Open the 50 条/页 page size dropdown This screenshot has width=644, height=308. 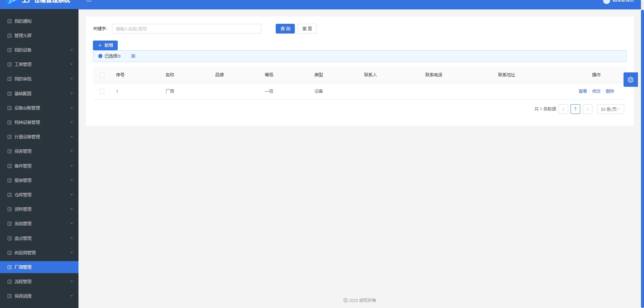pos(610,109)
